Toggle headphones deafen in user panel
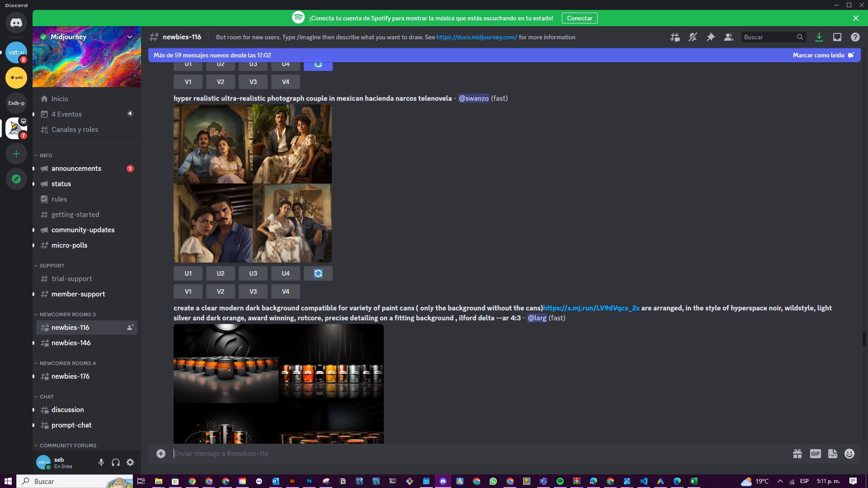Screen dimensions: 868x488 (x=116, y=462)
